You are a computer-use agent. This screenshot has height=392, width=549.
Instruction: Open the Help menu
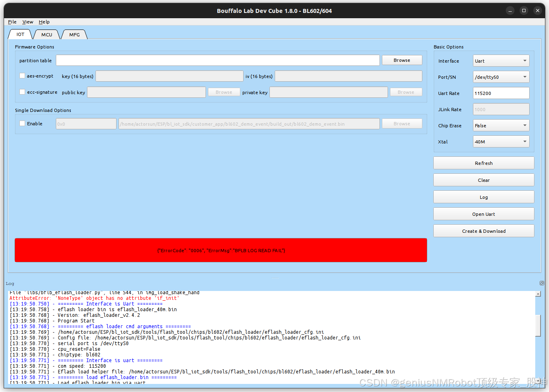pyautogui.click(x=44, y=22)
